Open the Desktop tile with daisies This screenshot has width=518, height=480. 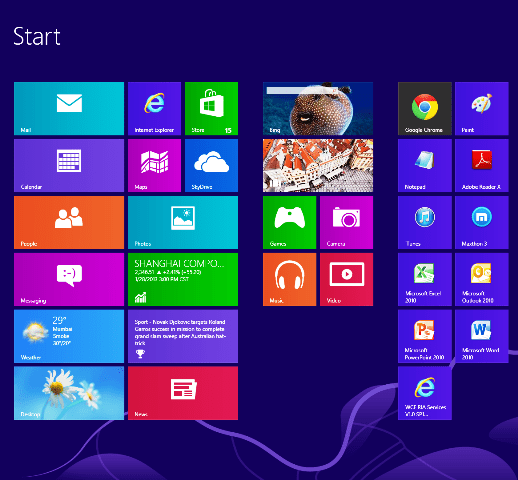tap(69, 393)
